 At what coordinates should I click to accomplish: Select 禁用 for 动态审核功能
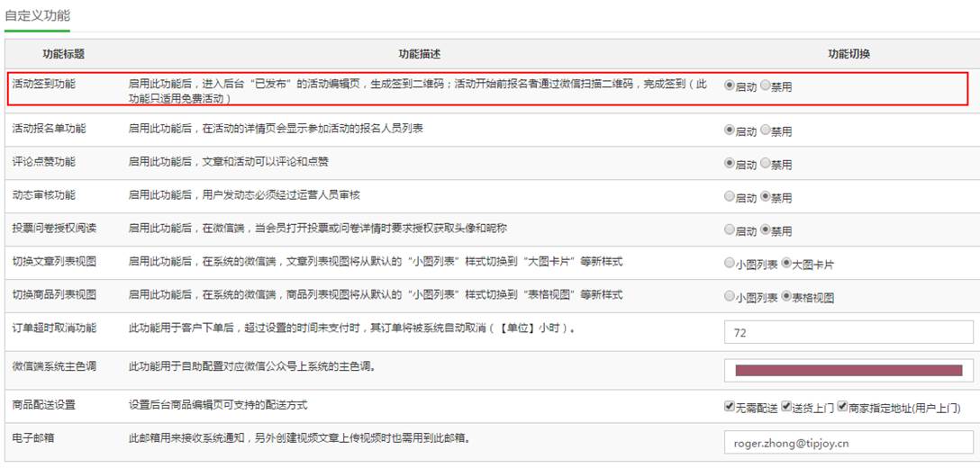[766, 196]
